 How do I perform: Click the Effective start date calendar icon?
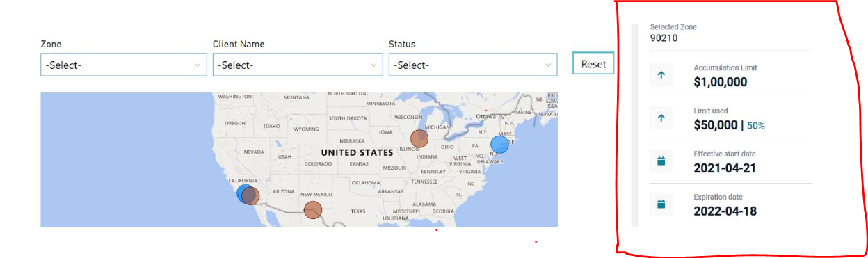[661, 161]
